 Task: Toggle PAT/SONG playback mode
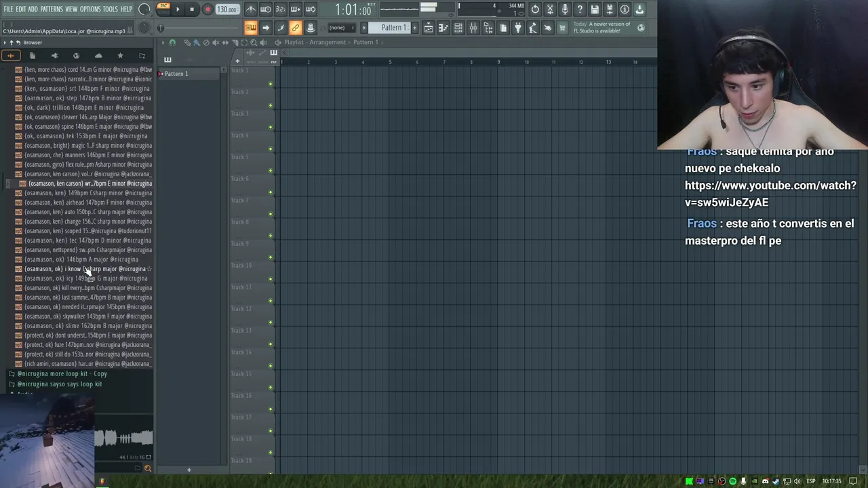163,9
